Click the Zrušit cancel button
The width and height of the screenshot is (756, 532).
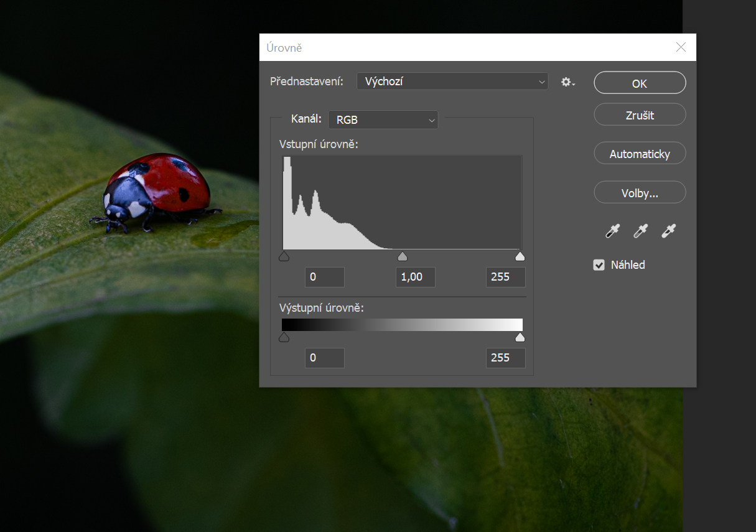click(640, 115)
